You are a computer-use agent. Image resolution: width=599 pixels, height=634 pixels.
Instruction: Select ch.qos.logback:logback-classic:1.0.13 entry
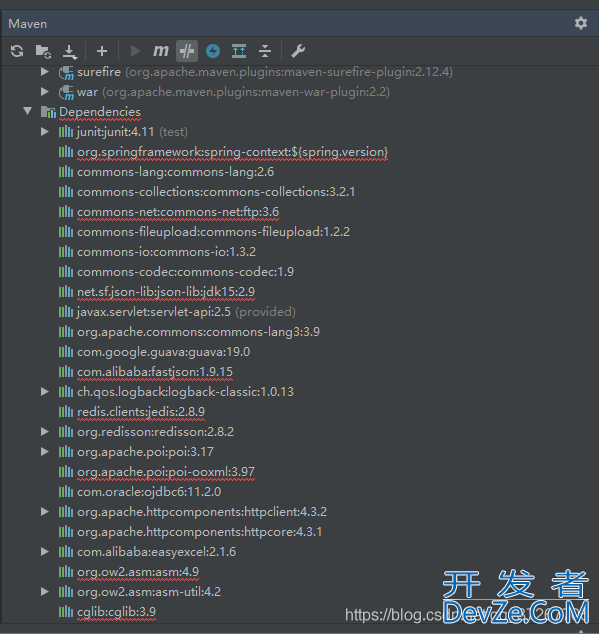(185, 392)
